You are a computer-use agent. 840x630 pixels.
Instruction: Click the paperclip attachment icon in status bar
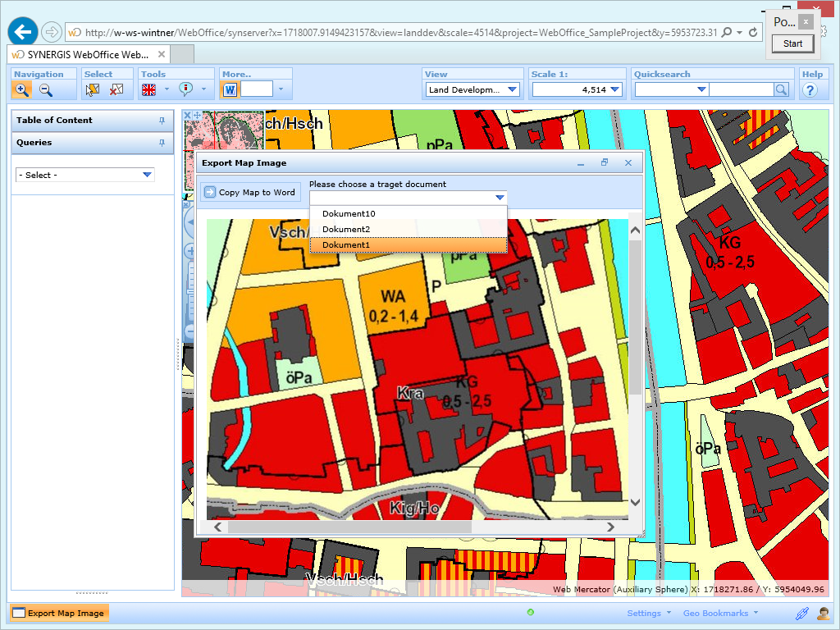pyautogui.click(x=801, y=613)
